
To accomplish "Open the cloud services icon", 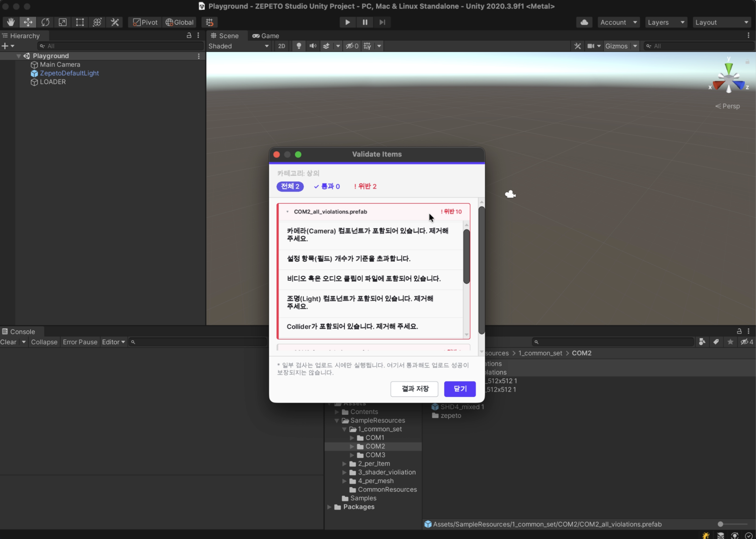I will click(x=584, y=22).
